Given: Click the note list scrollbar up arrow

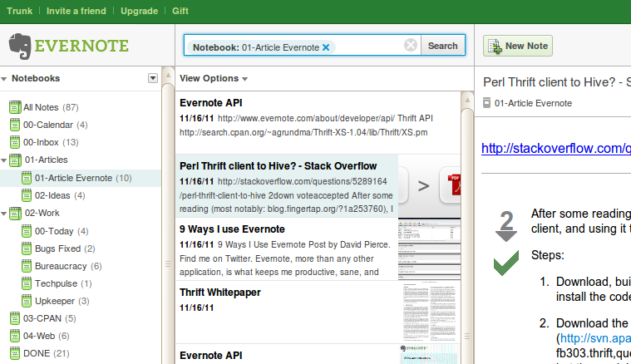Looking at the screenshot, I should (467, 100).
